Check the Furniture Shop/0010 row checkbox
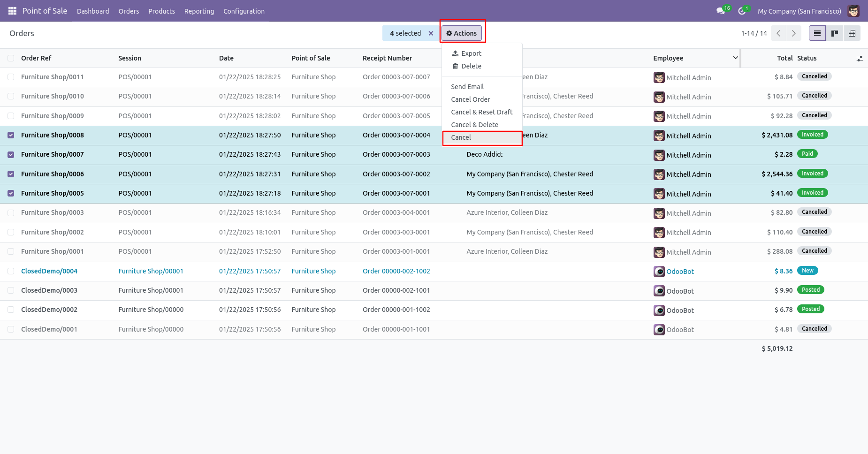Viewport: 868px width, 454px height. [11, 96]
